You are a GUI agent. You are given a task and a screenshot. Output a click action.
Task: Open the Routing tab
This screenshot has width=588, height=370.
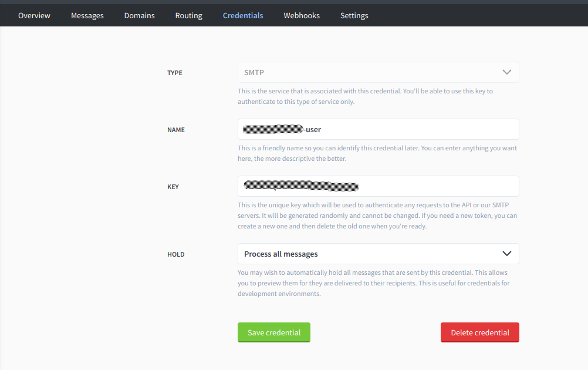(x=188, y=15)
